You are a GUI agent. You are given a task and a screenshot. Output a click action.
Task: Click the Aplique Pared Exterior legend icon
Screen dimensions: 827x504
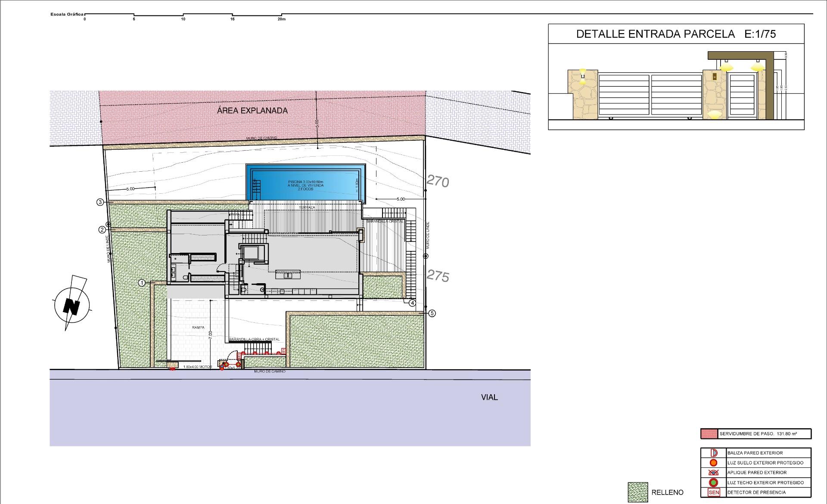coord(713,473)
